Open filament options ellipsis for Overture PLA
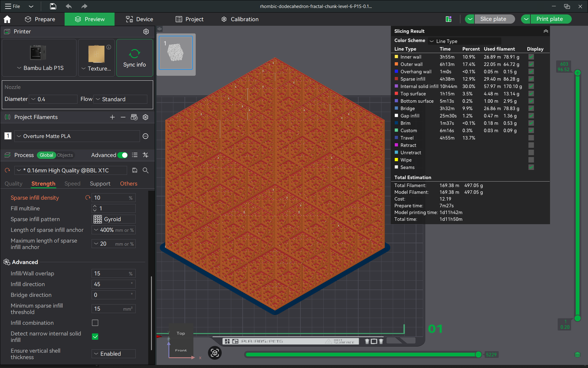The width and height of the screenshot is (588, 368). click(145, 136)
